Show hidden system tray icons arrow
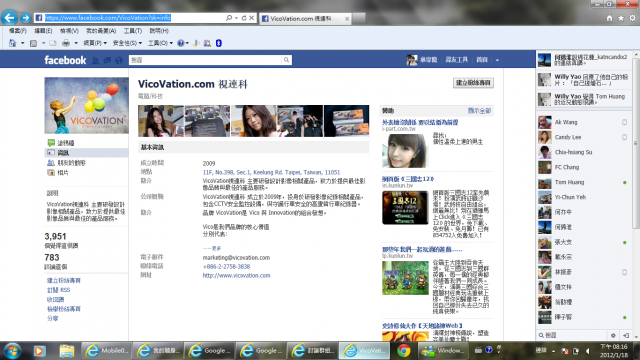 click(553, 351)
